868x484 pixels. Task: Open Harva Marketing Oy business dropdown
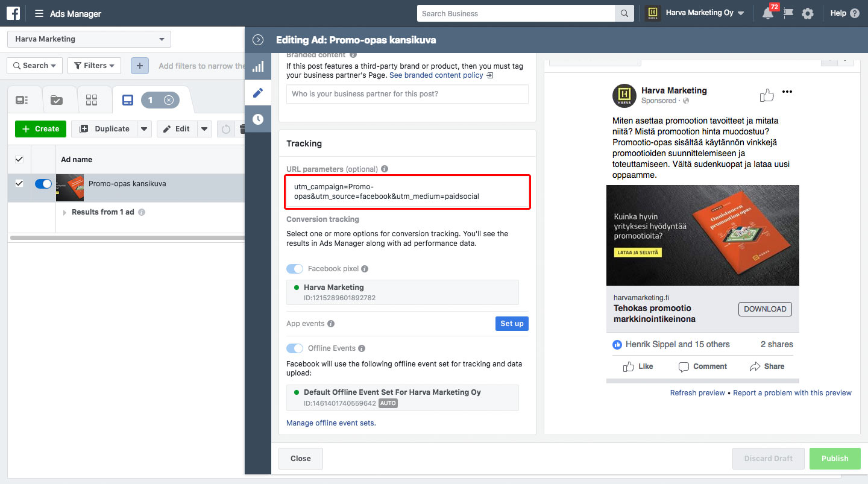pyautogui.click(x=694, y=13)
